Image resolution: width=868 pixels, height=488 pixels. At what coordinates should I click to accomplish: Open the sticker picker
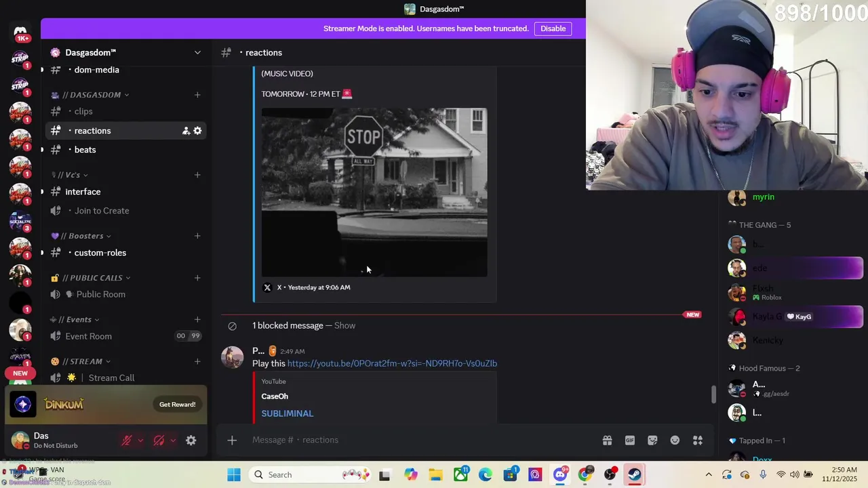pos(652,441)
